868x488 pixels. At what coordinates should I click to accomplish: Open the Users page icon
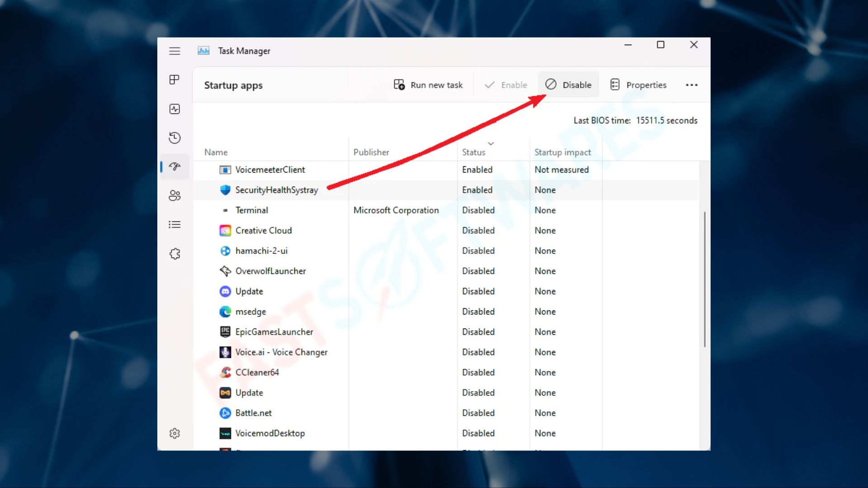175,196
